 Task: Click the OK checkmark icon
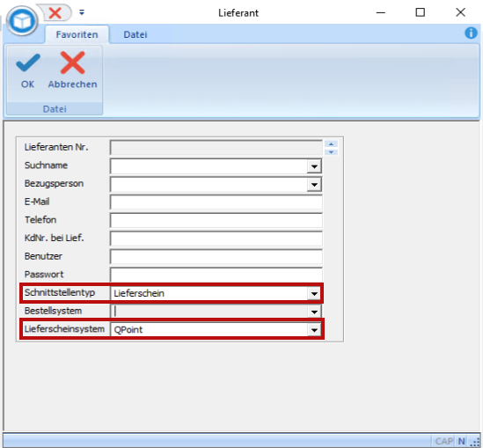click(x=28, y=62)
